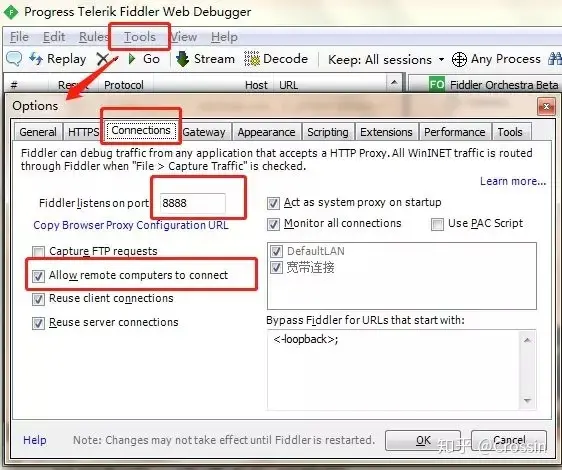Toggle the DefaultLAN connection checkbox
Screen dimensions: 562x470
click(276, 251)
